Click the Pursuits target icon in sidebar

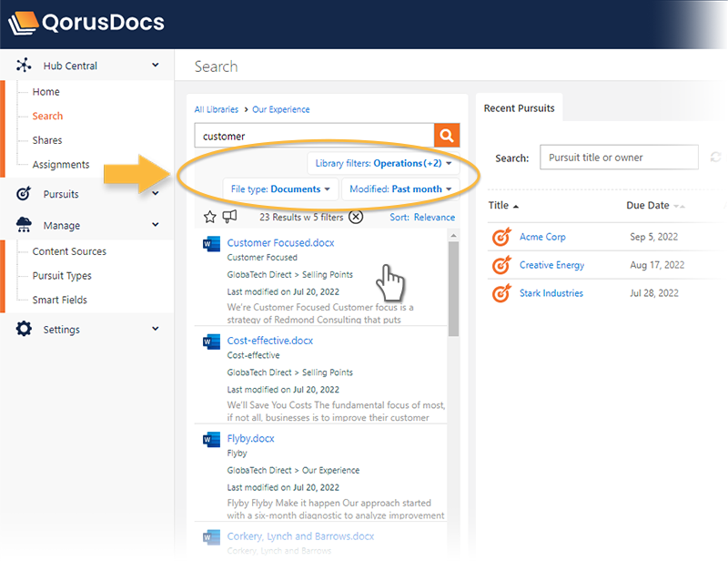click(24, 193)
